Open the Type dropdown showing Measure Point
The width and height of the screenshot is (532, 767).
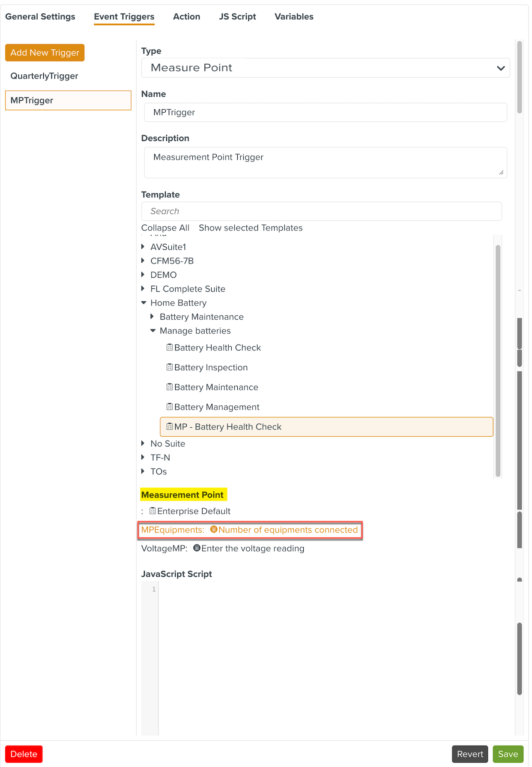click(326, 68)
